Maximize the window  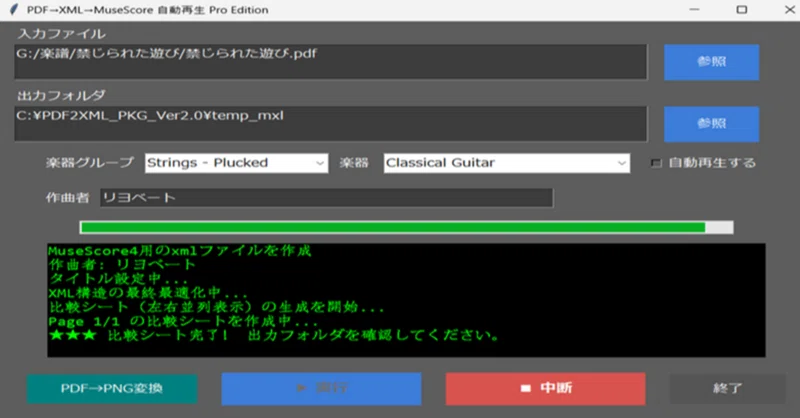(x=742, y=10)
